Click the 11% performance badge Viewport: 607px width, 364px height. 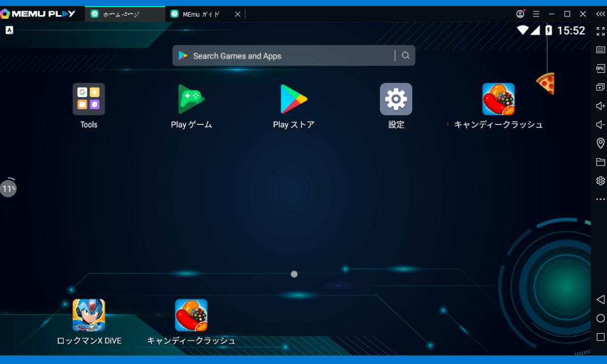(x=8, y=188)
